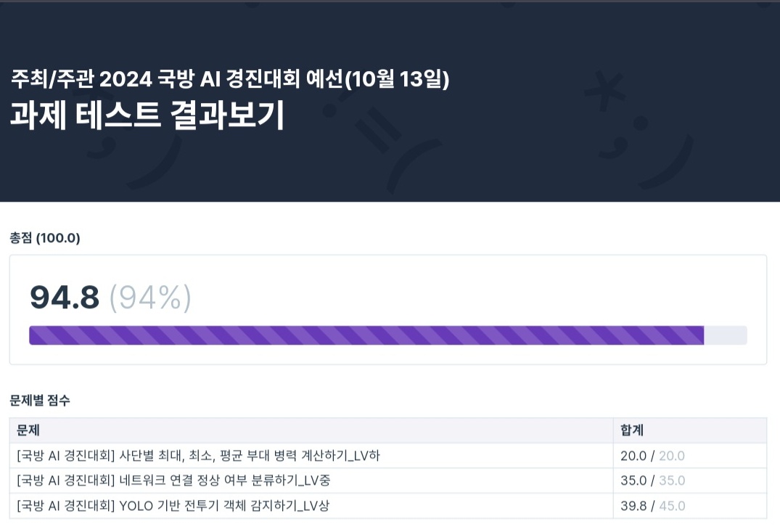The height and width of the screenshot is (532, 780).
Task: Click the 합계 column header
Action: click(632, 430)
